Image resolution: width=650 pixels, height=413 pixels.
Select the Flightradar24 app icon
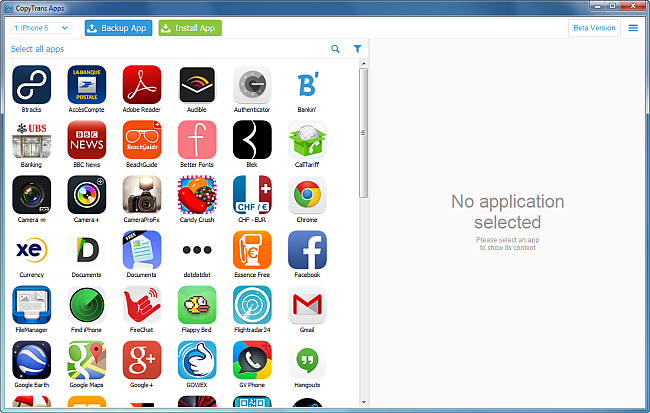click(252, 305)
